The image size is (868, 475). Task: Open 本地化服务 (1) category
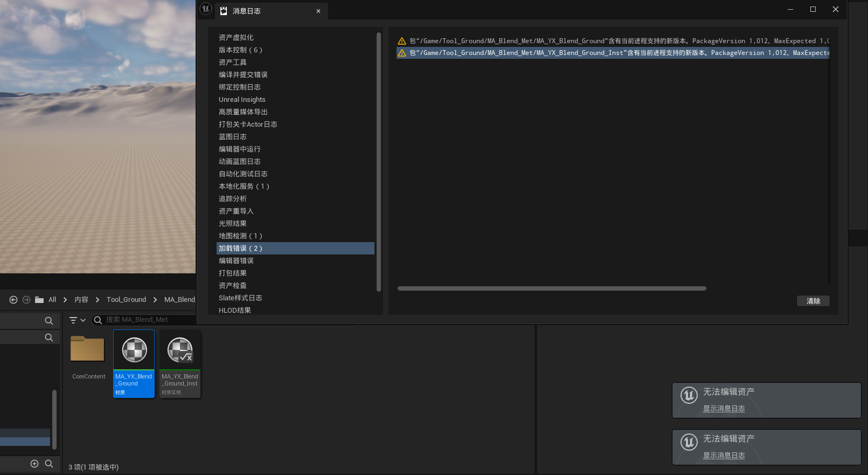click(x=295, y=186)
